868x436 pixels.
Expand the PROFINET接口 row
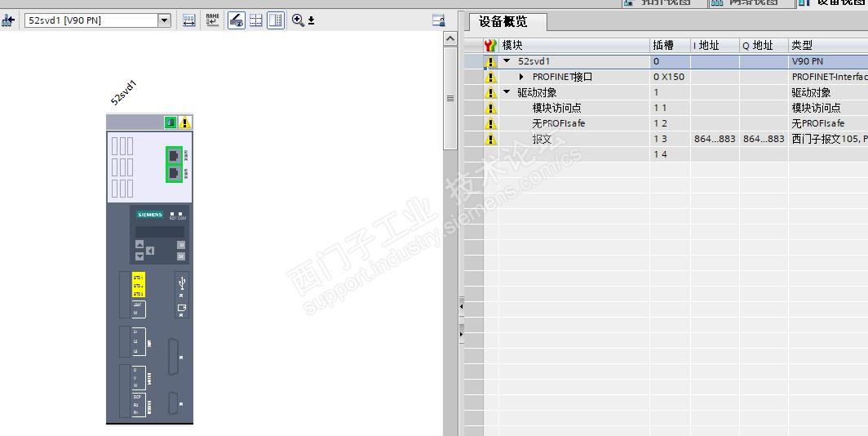click(521, 77)
